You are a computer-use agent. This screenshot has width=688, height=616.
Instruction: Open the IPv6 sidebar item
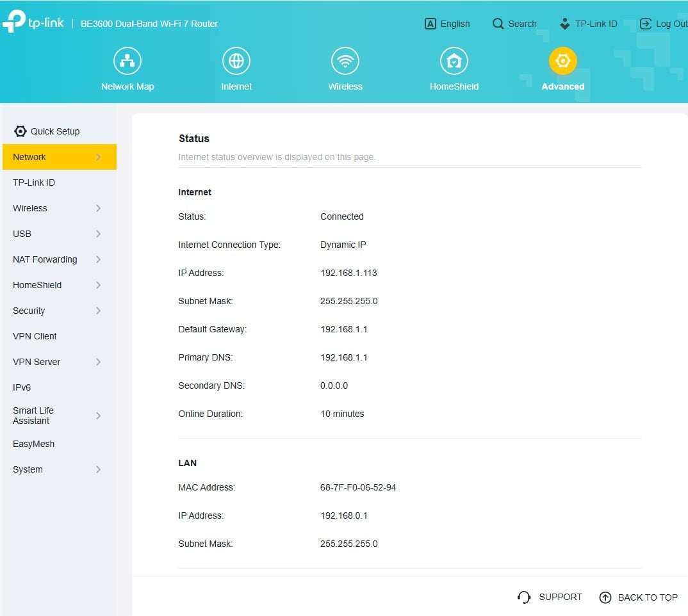[22, 387]
